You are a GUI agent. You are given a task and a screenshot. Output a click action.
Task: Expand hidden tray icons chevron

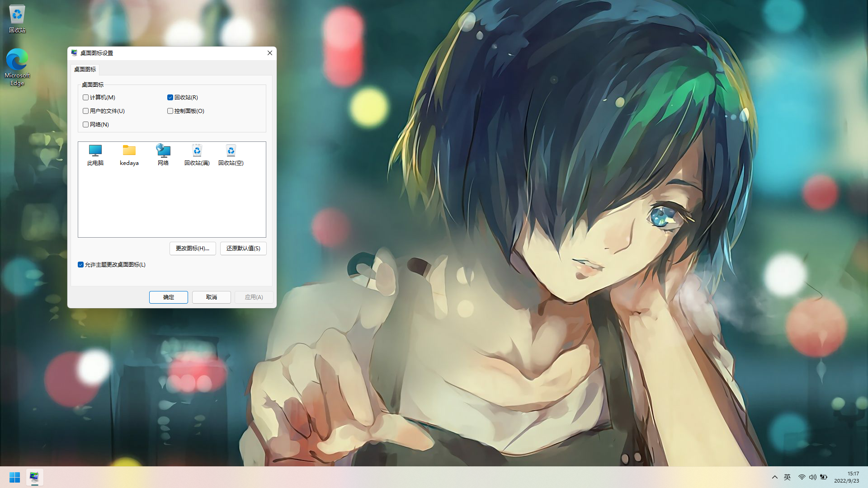pos(774,477)
